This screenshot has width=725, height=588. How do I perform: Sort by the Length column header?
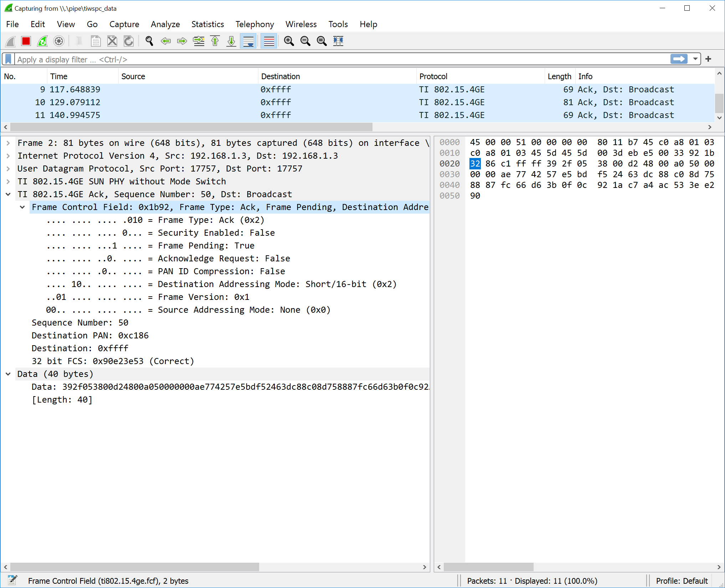coord(560,76)
